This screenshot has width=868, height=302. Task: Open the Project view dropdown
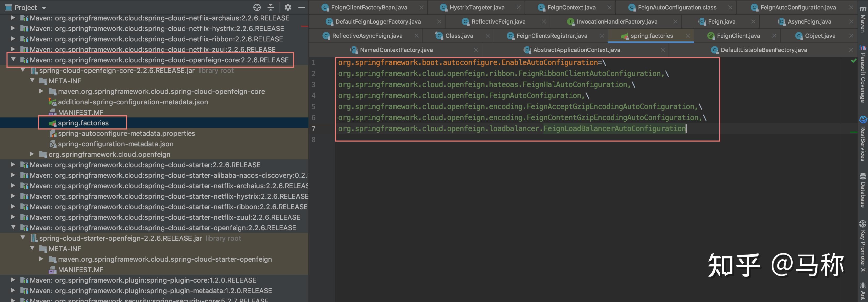[44, 8]
